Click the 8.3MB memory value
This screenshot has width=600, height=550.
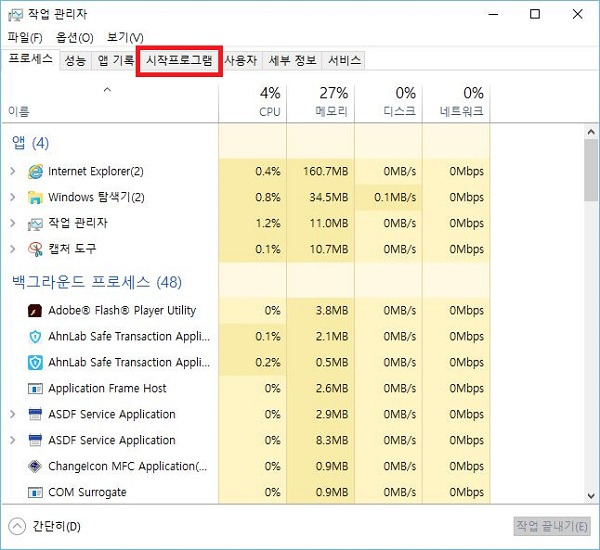tap(332, 440)
